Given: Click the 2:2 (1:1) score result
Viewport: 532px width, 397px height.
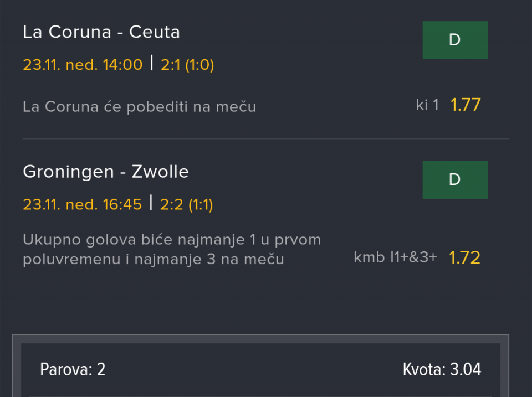Looking at the screenshot, I should pos(187,204).
